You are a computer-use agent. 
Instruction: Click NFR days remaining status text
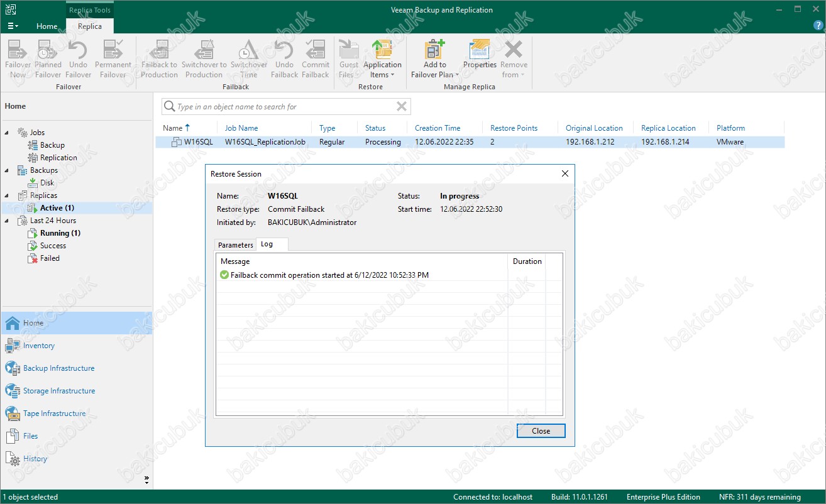click(760, 497)
